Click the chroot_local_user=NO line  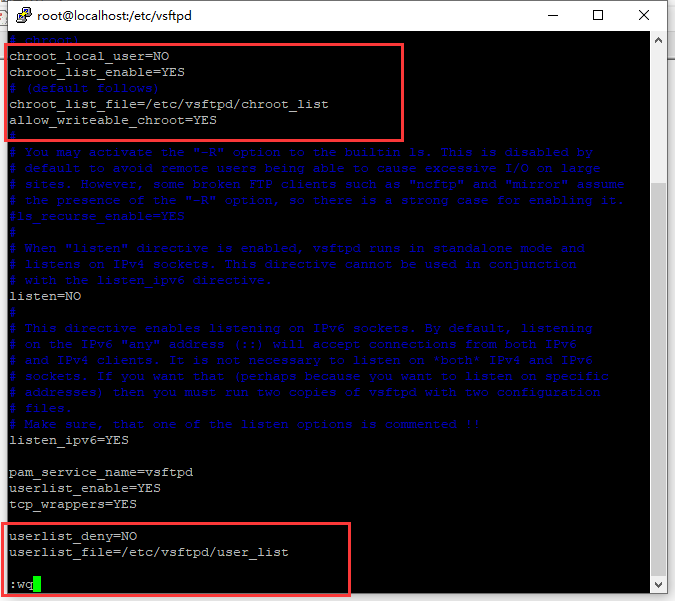click(89, 56)
